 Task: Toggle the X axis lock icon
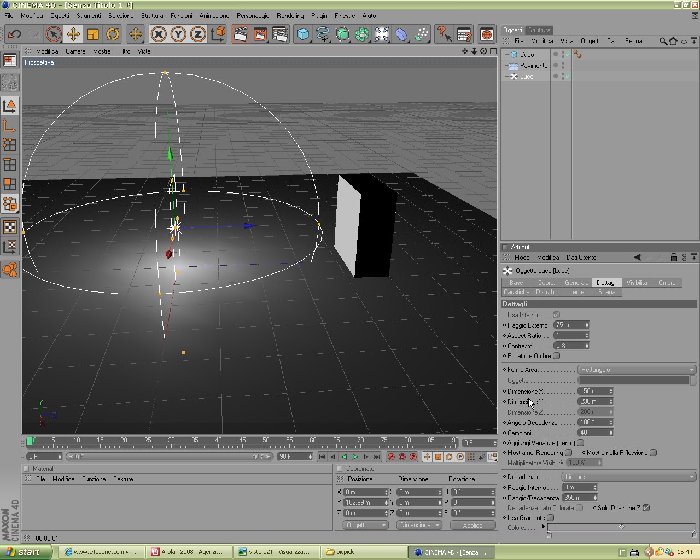point(158,34)
